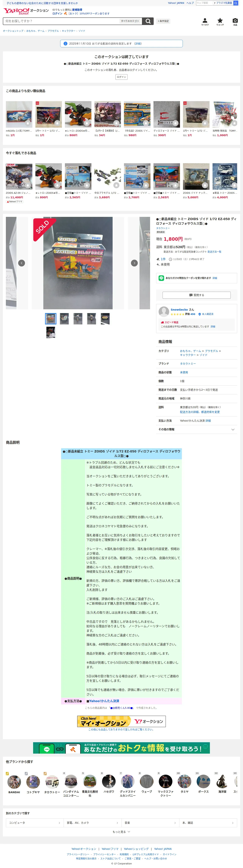Open the コンピュータ category row

pos(35,823)
